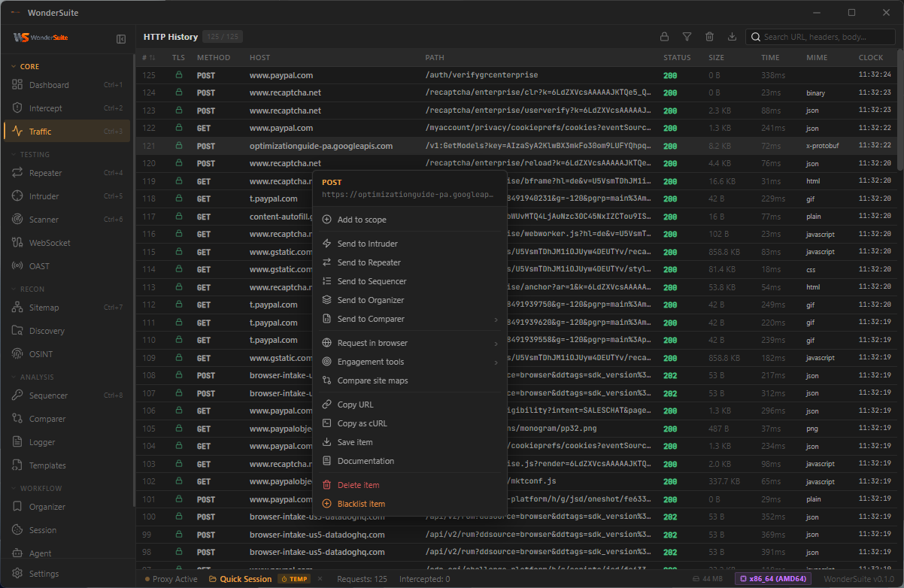Clear history with the trash icon

coord(709,37)
